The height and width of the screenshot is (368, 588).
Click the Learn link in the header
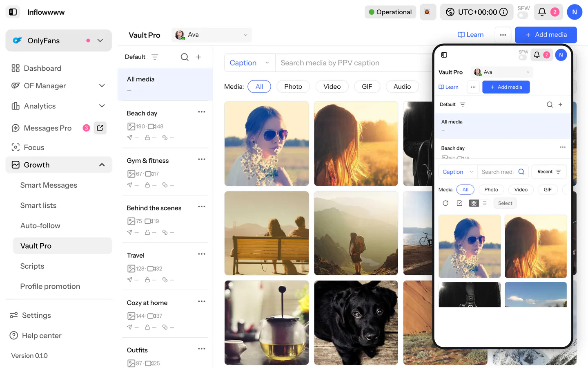tap(470, 35)
